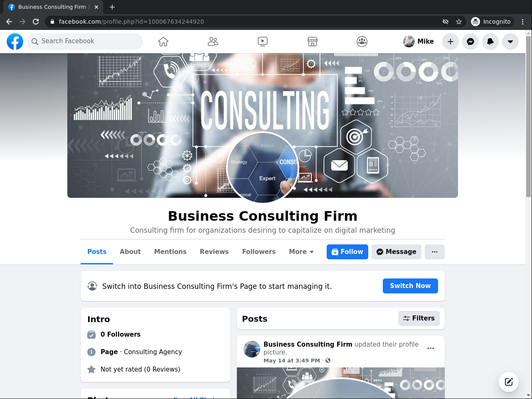Open the Groups icon in navigation bar

tap(362, 42)
